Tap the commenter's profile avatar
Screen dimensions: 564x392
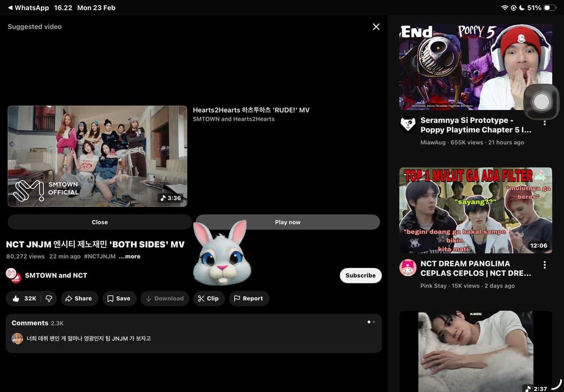[17, 338]
